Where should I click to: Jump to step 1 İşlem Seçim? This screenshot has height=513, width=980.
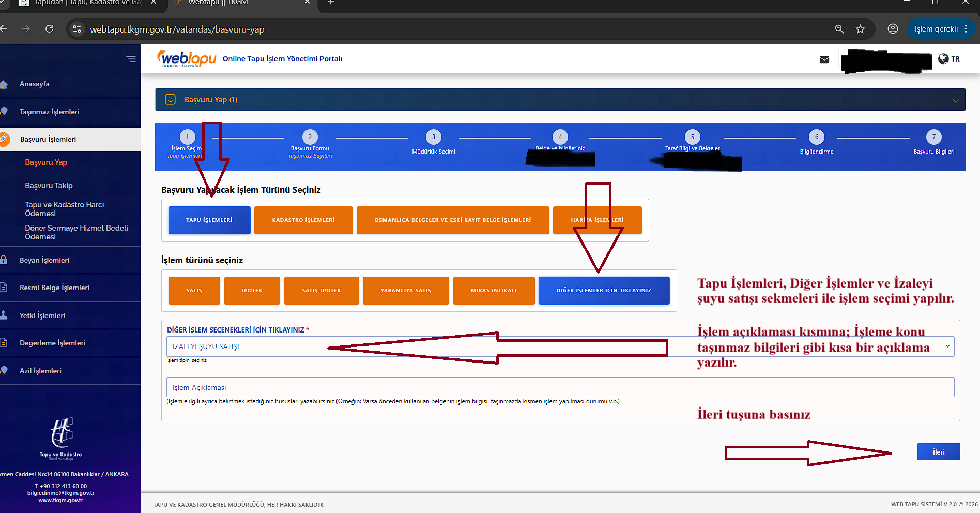(x=187, y=137)
